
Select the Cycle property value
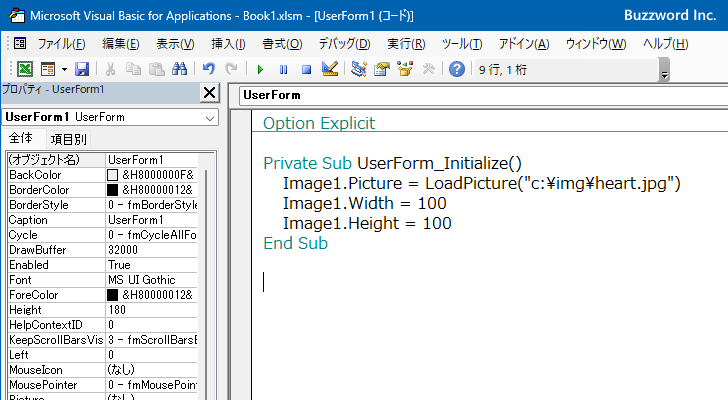pos(152,235)
